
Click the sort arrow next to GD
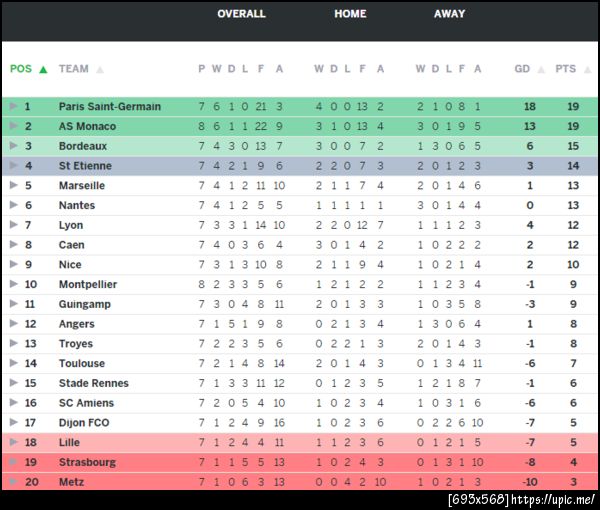pos(541,70)
